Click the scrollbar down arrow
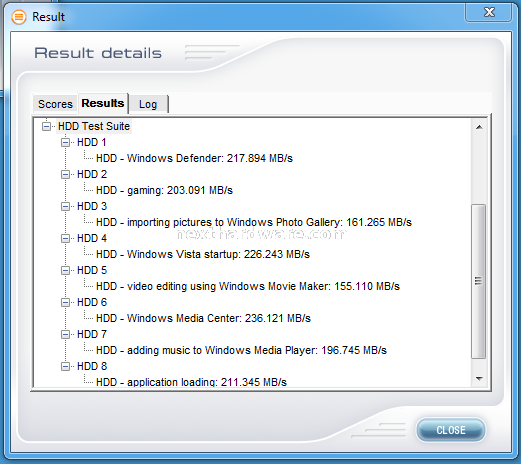521x464 pixels. (x=479, y=379)
